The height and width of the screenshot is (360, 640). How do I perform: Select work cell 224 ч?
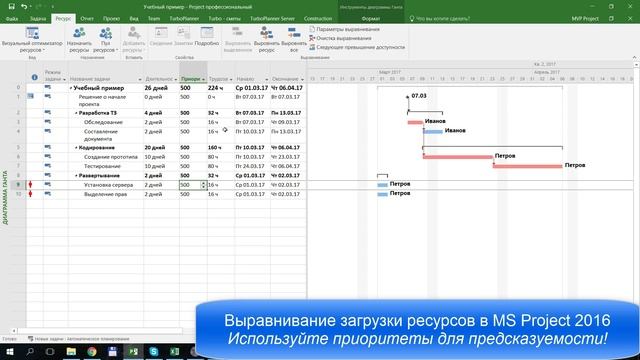tap(221, 88)
